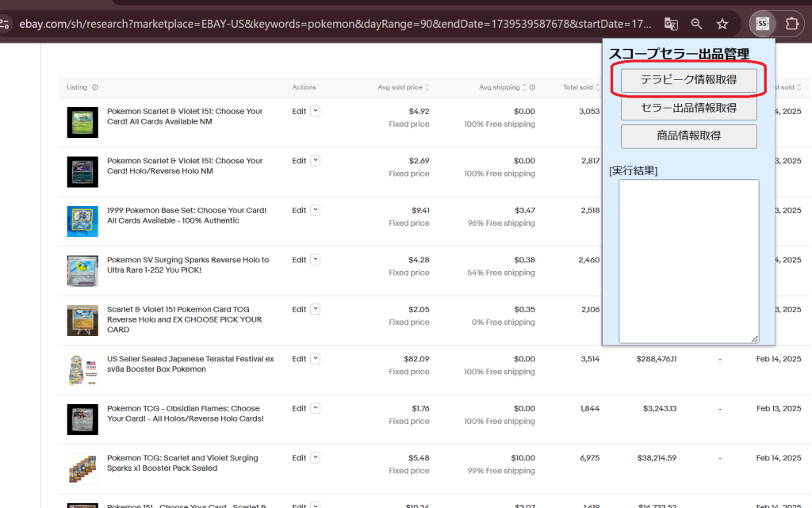Open listing Pokemon TCG - Obsidian Flames
The image size is (812, 508).
click(186, 414)
